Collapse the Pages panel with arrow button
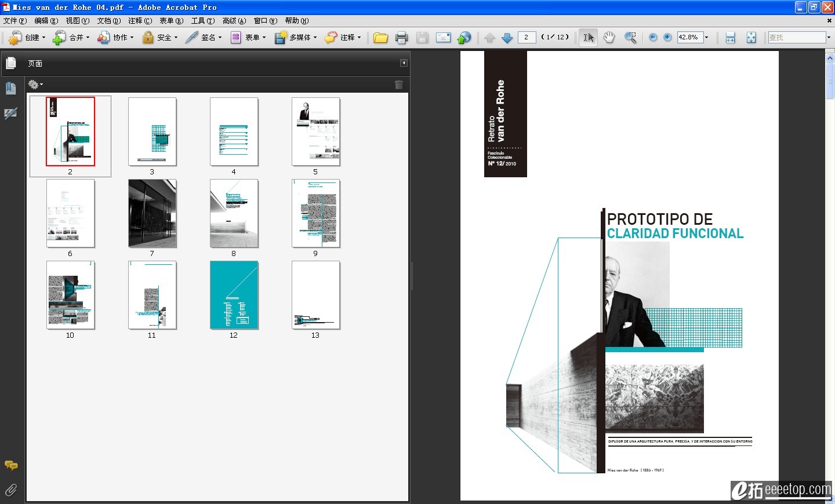 point(404,63)
